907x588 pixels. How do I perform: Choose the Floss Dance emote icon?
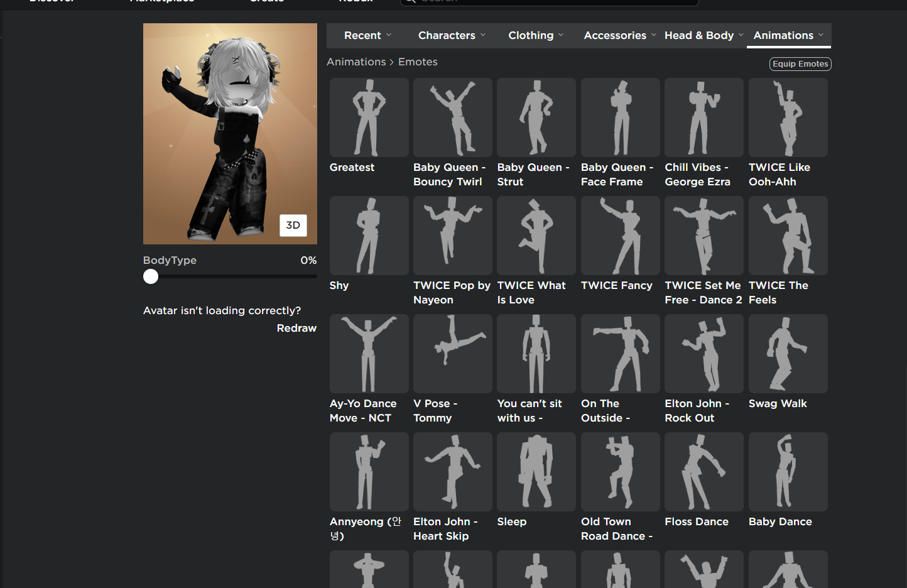[x=703, y=472]
